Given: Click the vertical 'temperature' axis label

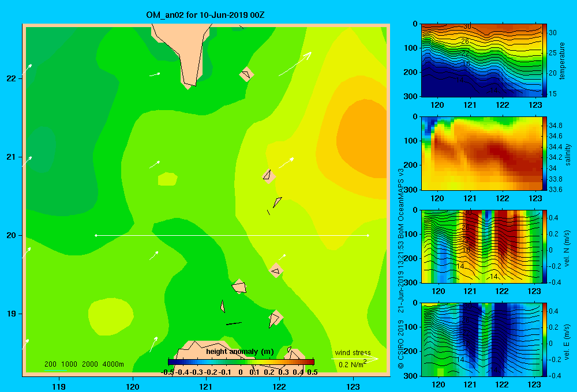Looking at the screenshot, I should click(561, 61).
